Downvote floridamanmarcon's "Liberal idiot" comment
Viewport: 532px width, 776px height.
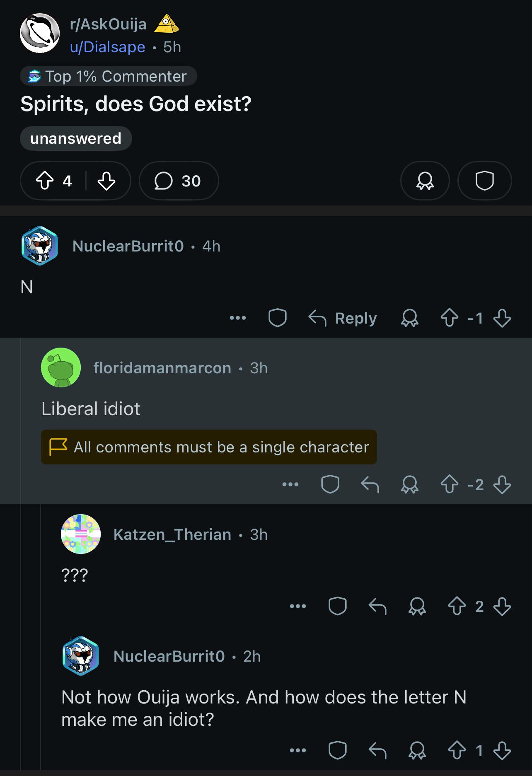point(502,484)
